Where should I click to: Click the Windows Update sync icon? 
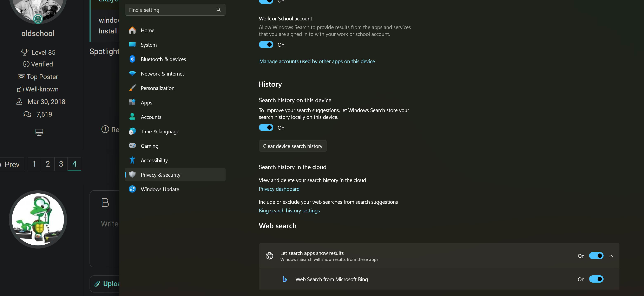(x=132, y=189)
